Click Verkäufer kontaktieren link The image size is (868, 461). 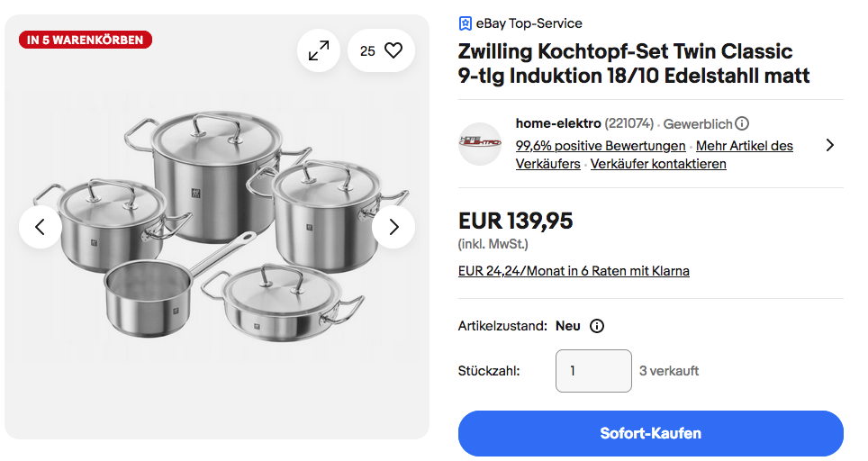(658, 164)
